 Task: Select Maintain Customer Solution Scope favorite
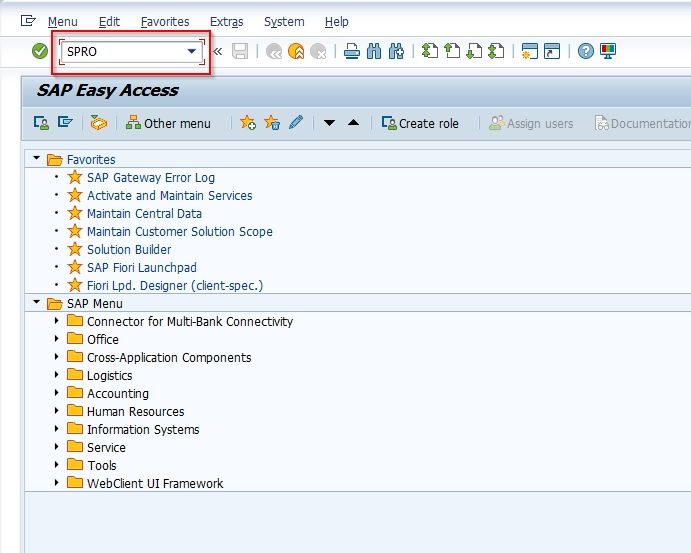180,232
